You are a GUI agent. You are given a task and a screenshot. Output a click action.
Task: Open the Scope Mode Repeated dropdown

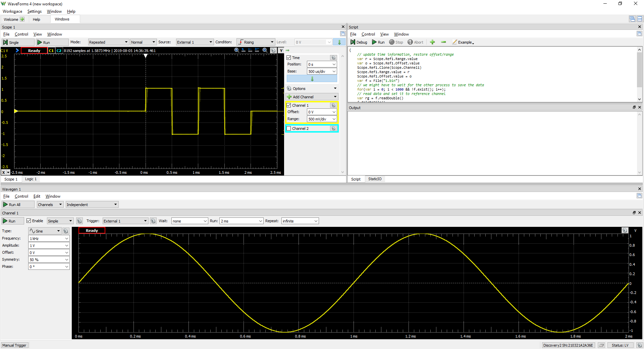click(x=108, y=42)
